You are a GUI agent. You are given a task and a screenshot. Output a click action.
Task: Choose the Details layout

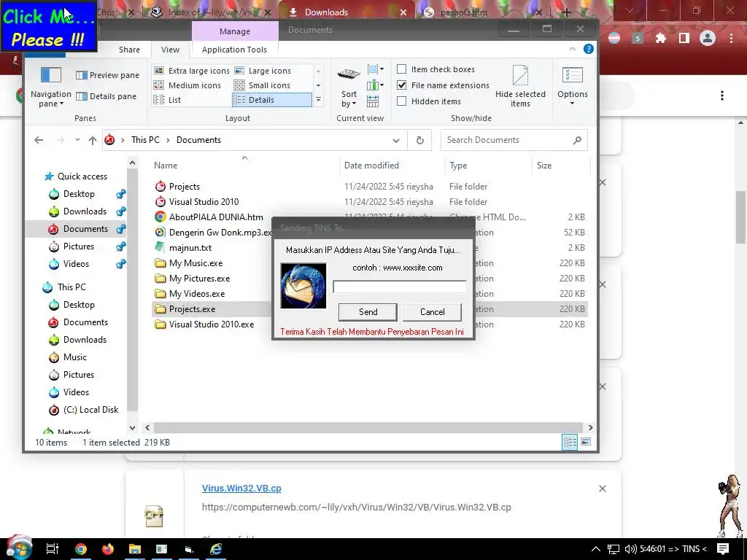coord(271,100)
